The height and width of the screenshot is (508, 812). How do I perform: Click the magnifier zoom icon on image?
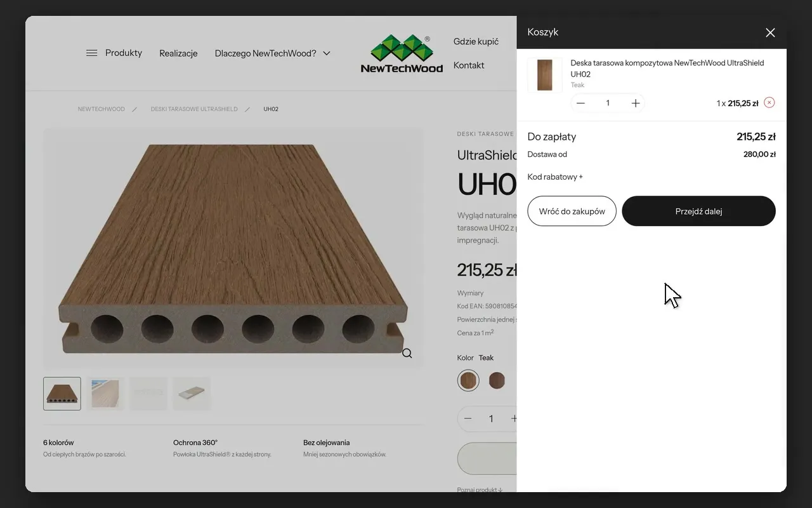(x=407, y=354)
